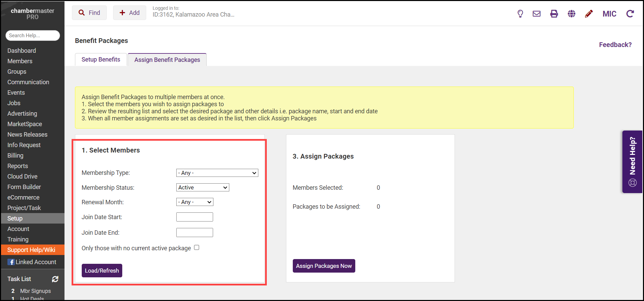Click the refresh arrow icon in header
The image size is (644, 301).
point(630,14)
